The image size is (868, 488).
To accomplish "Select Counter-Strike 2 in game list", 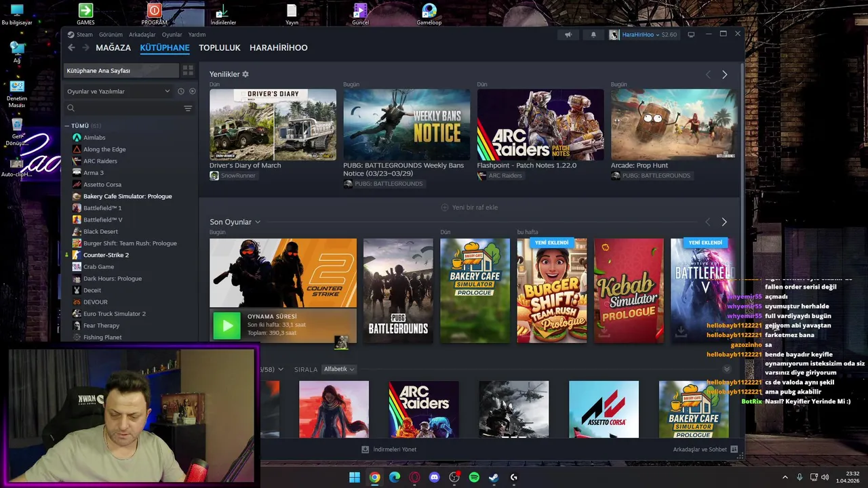I will [106, 255].
